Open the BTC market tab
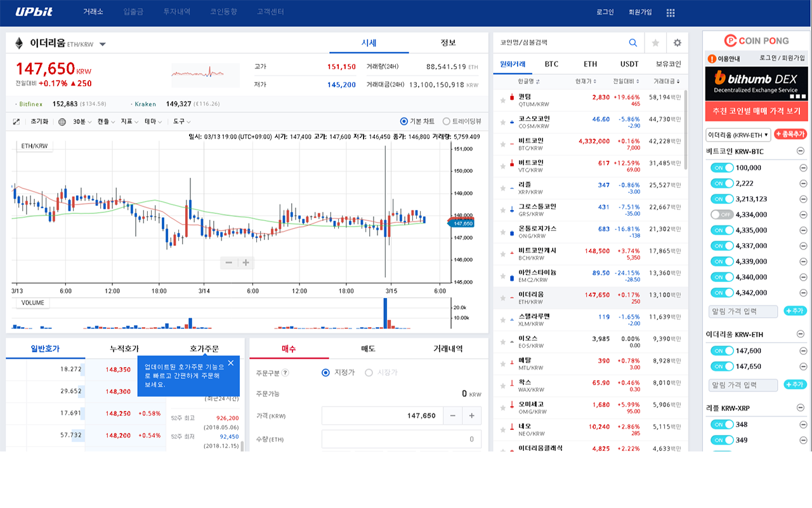The height and width of the screenshot is (508, 812). [x=551, y=63]
